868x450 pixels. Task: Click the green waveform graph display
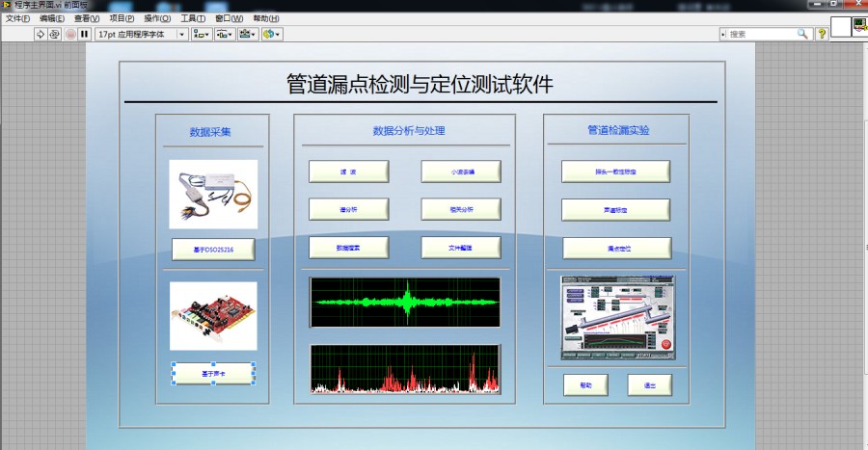pos(405,302)
